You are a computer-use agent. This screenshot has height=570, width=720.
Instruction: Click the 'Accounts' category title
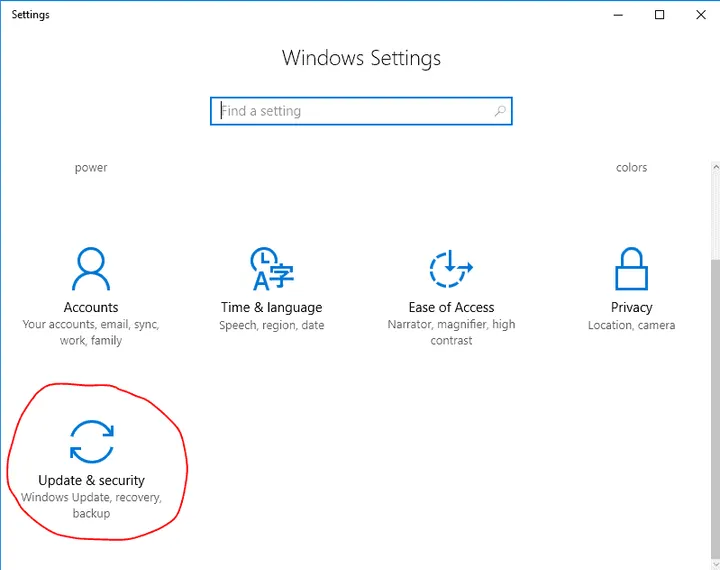point(91,307)
